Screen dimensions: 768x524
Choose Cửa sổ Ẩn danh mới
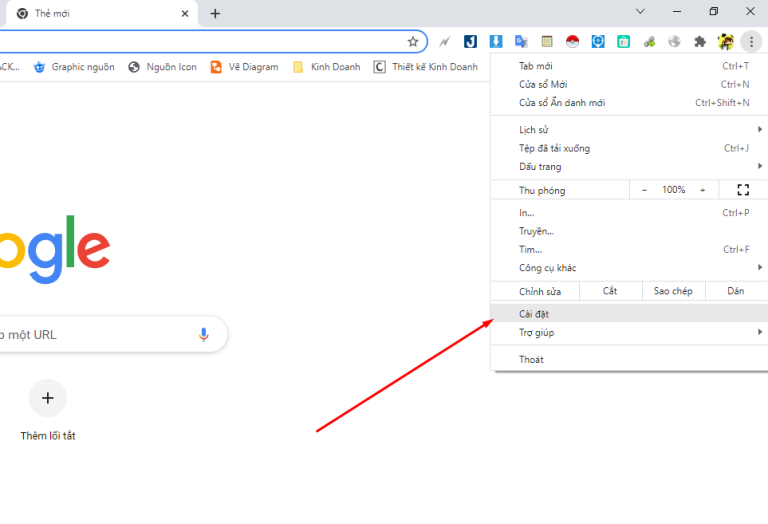[x=562, y=103]
